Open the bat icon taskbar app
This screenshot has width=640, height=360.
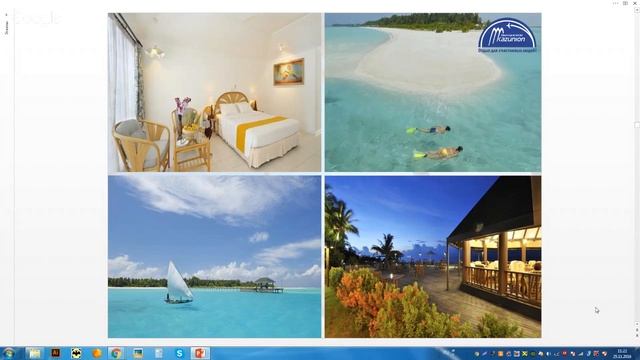tap(76, 353)
